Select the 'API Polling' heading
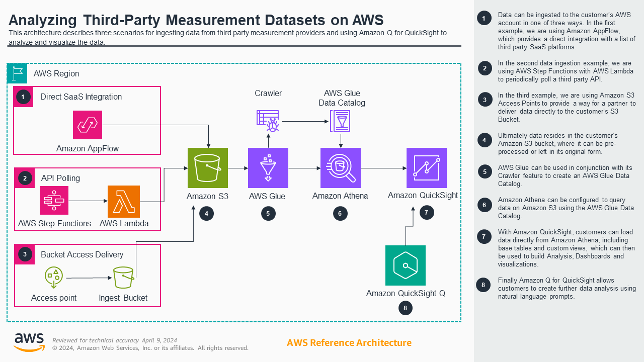The image size is (644, 362). (60, 178)
